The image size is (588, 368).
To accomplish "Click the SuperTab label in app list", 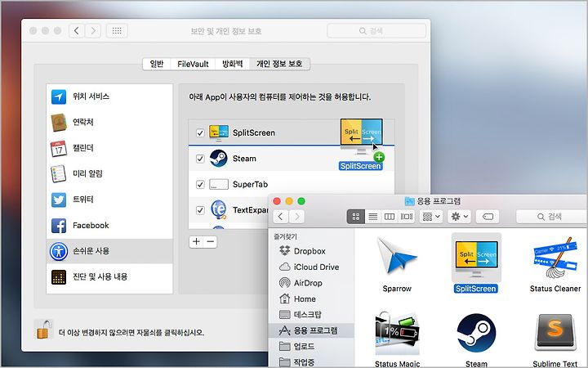I will click(250, 184).
